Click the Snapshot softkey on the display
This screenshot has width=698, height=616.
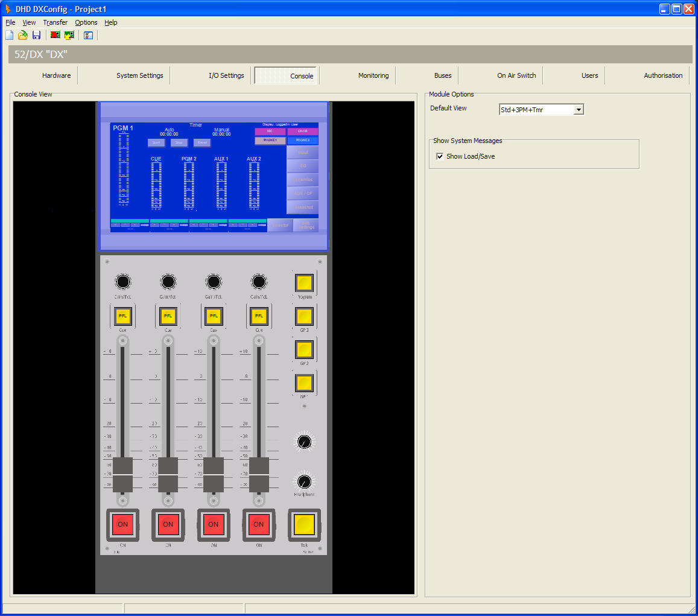point(303,208)
